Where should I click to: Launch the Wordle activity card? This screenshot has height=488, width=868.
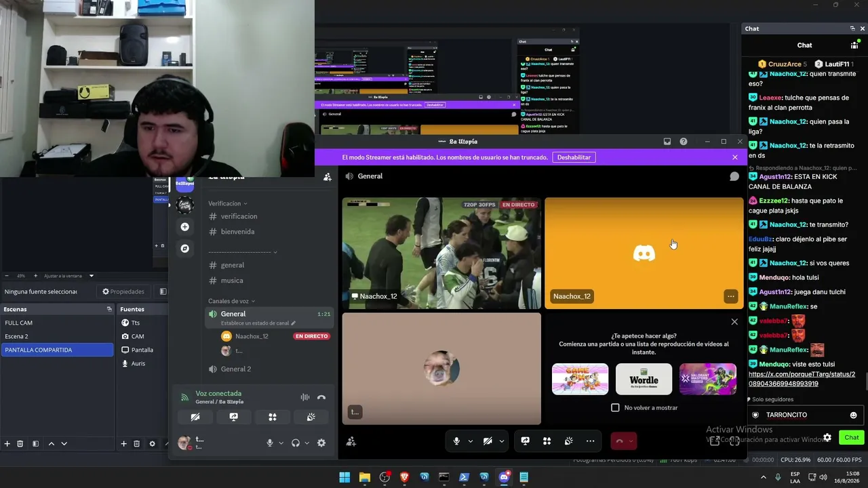pyautogui.click(x=644, y=379)
